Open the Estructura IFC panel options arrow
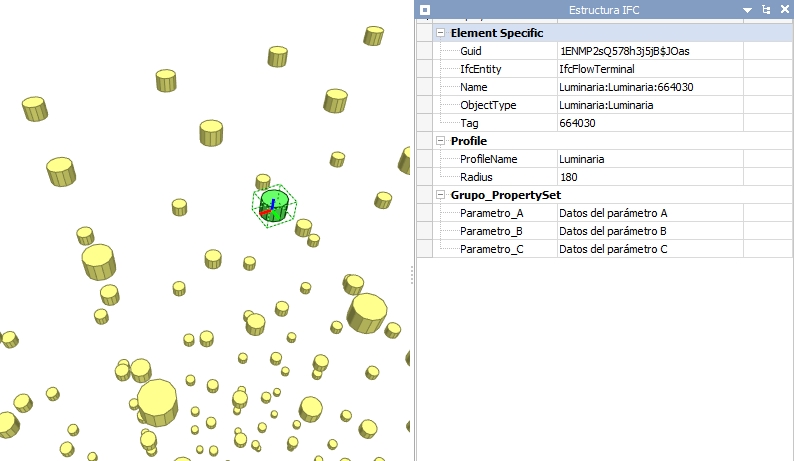Image resolution: width=794 pixels, height=461 pixels. (x=747, y=10)
